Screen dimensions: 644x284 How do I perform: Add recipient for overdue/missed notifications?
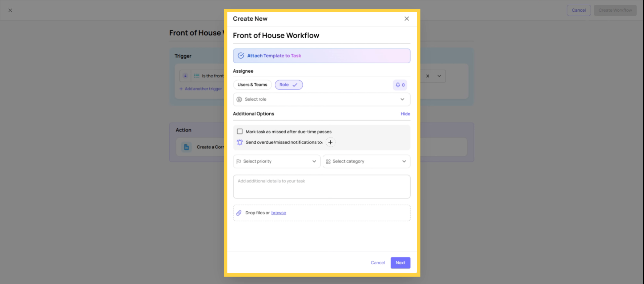(x=330, y=142)
